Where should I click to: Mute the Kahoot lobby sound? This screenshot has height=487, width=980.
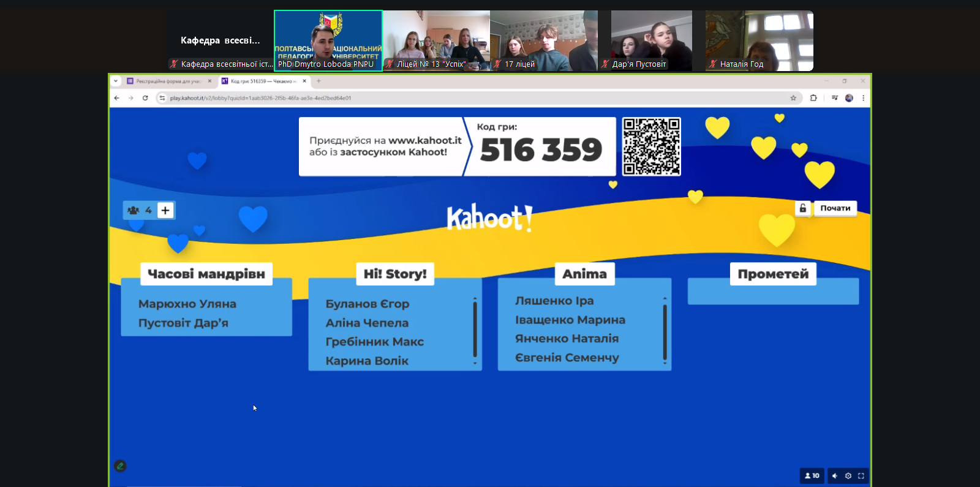point(835,476)
